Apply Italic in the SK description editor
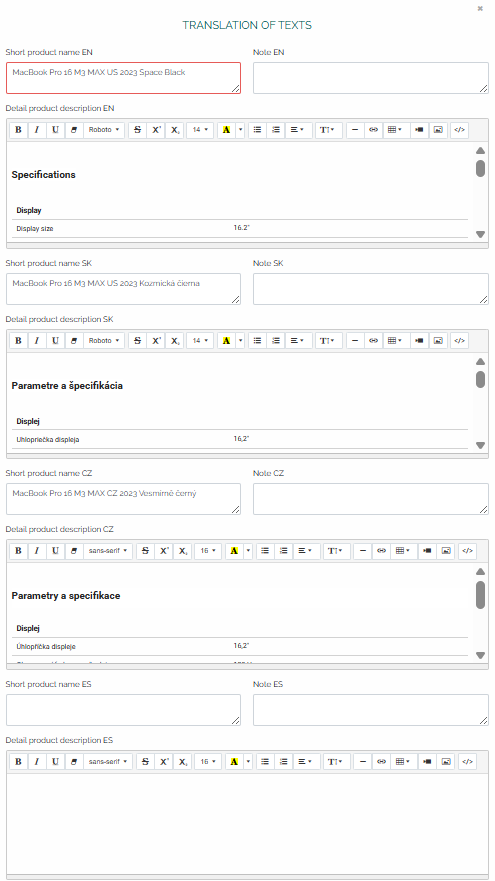The width and height of the screenshot is (495, 881). coord(37,340)
